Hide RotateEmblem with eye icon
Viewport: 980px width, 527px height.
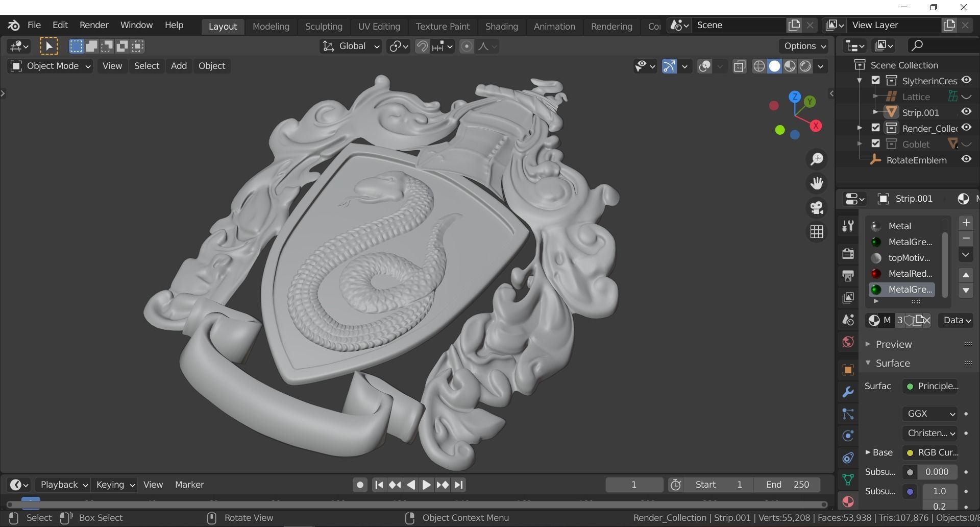tap(966, 159)
